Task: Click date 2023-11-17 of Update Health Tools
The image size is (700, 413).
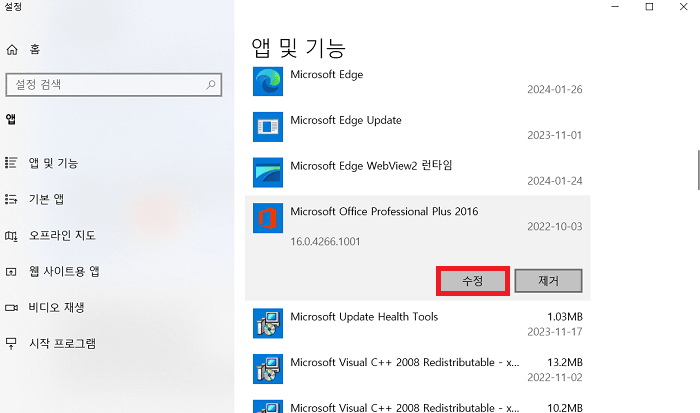Action: 555,332
